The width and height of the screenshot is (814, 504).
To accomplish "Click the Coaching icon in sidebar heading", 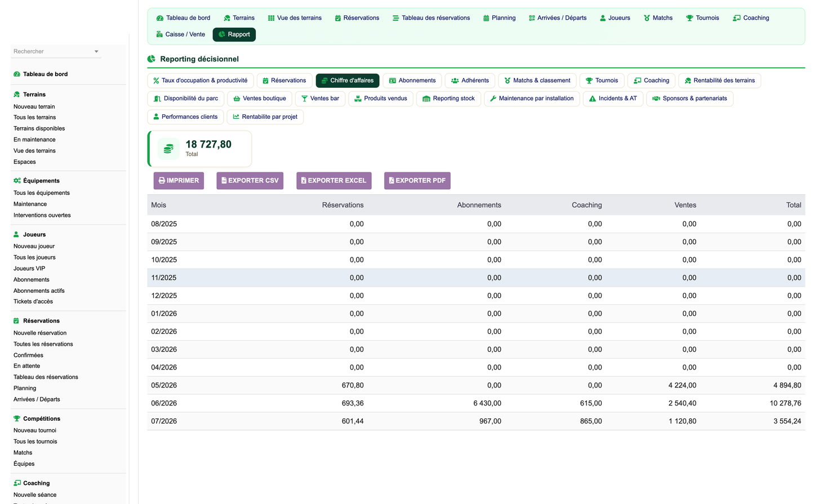I will pos(17,483).
